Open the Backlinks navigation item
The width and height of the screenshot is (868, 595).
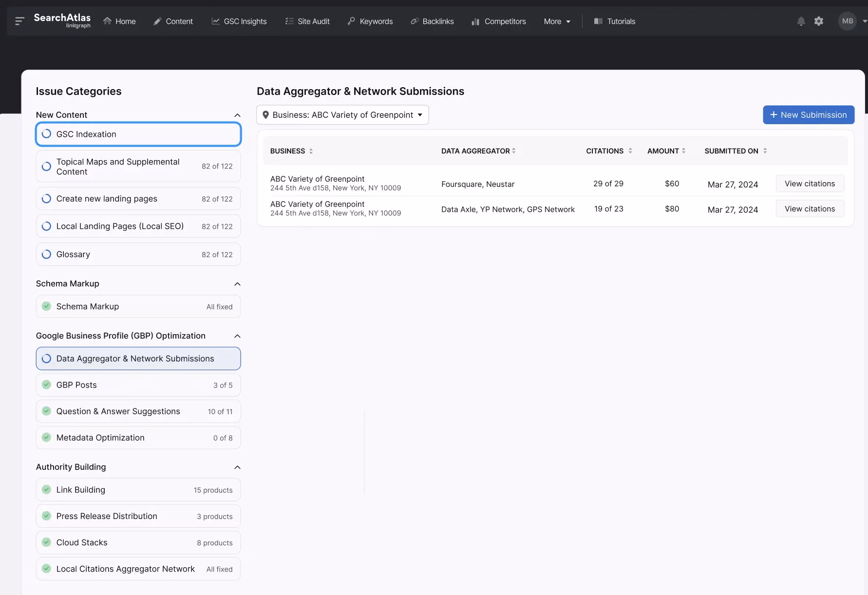click(432, 21)
